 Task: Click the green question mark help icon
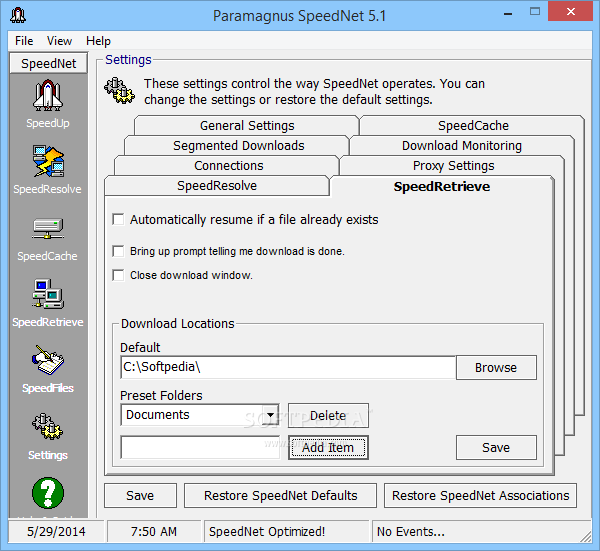[48, 493]
